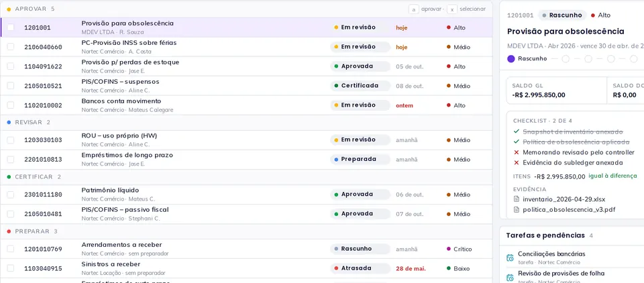Screen dimensions: 644x283
Task: Collapse the APROVAR group header
Action: click(246, 9)
